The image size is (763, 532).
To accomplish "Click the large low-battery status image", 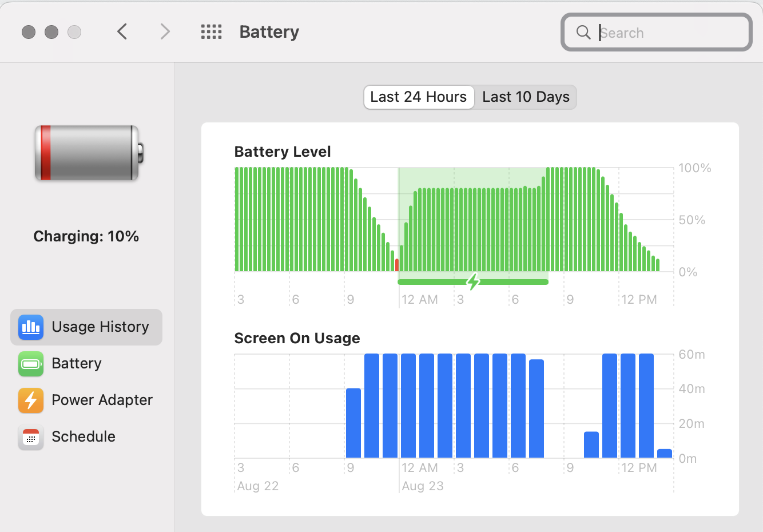I will tap(89, 153).
